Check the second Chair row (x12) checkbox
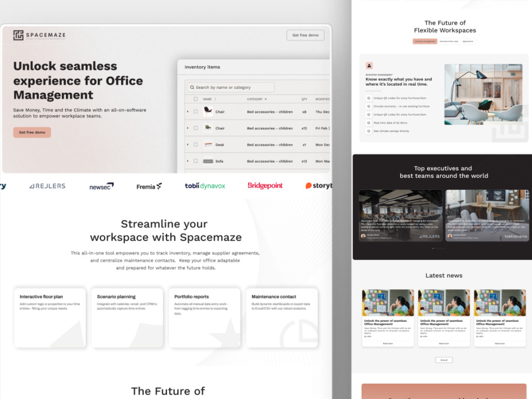This screenshot has width=532, height=399. tap(195, 128)
